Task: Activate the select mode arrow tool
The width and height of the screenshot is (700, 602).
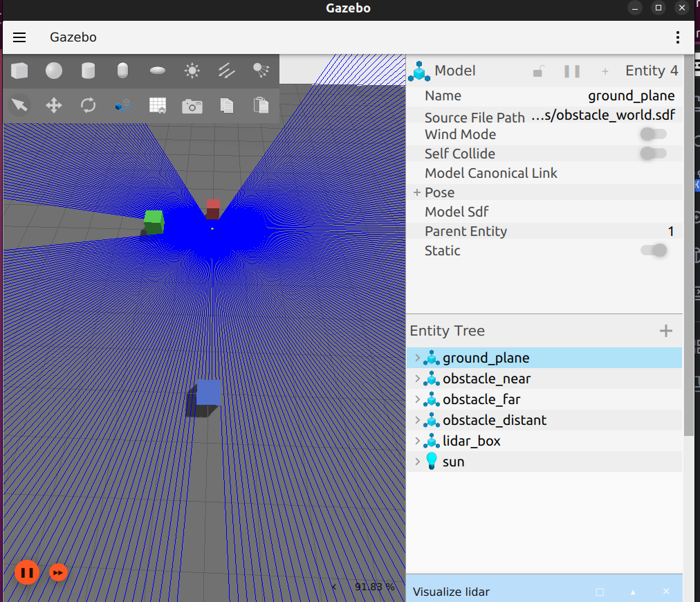Action: [x=19, y=105]
